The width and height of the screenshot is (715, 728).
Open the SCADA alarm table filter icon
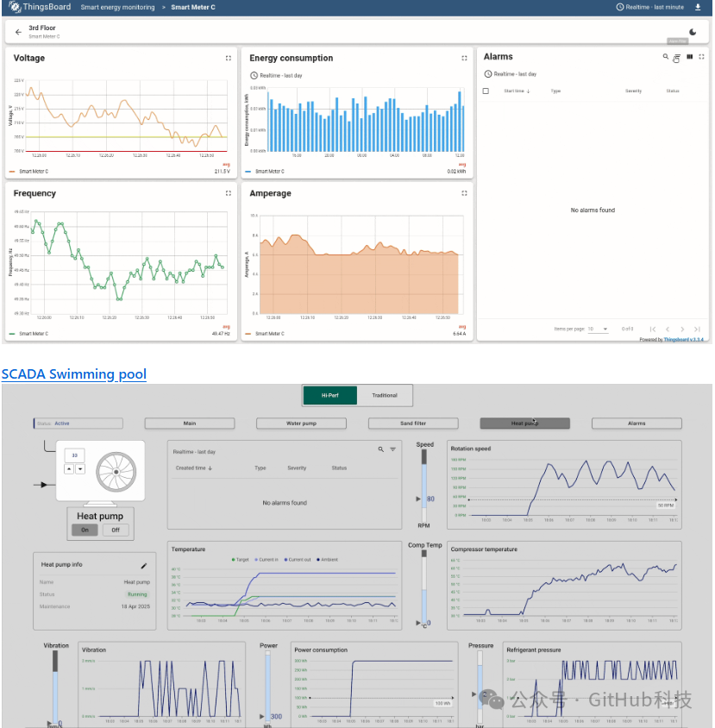(392, 449)
